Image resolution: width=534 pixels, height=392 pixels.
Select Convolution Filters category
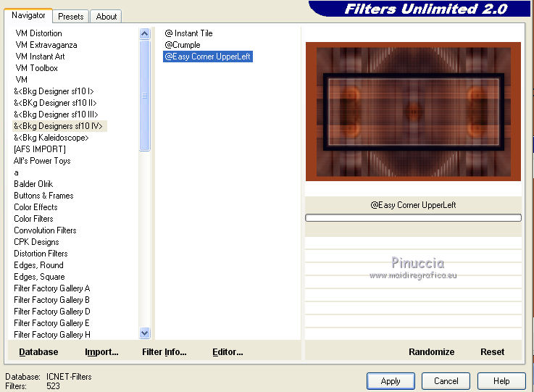46,230
